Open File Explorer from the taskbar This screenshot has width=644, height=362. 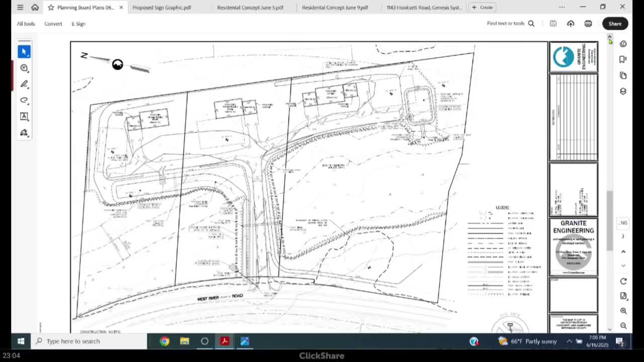[x=185, y=341]
